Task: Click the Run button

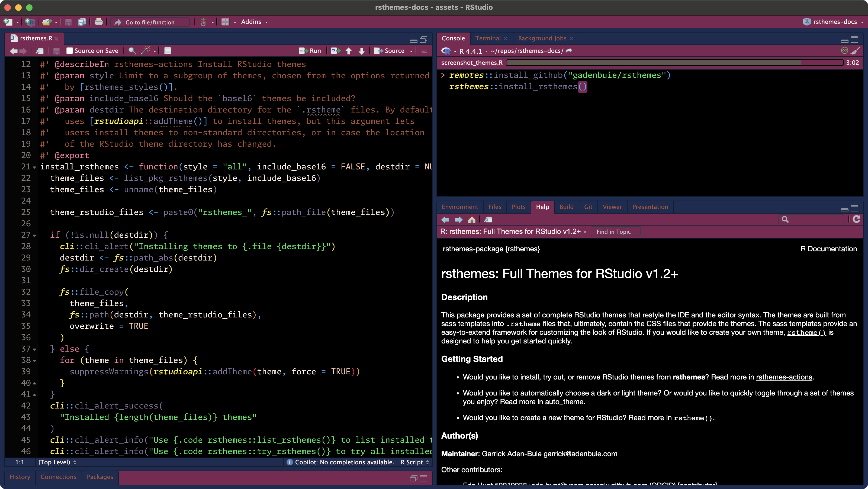Action: pyautogui.click(x=310, y=50)
